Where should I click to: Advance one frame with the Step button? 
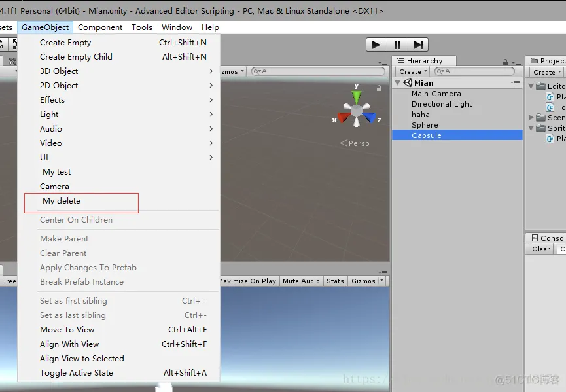[418, 45]
